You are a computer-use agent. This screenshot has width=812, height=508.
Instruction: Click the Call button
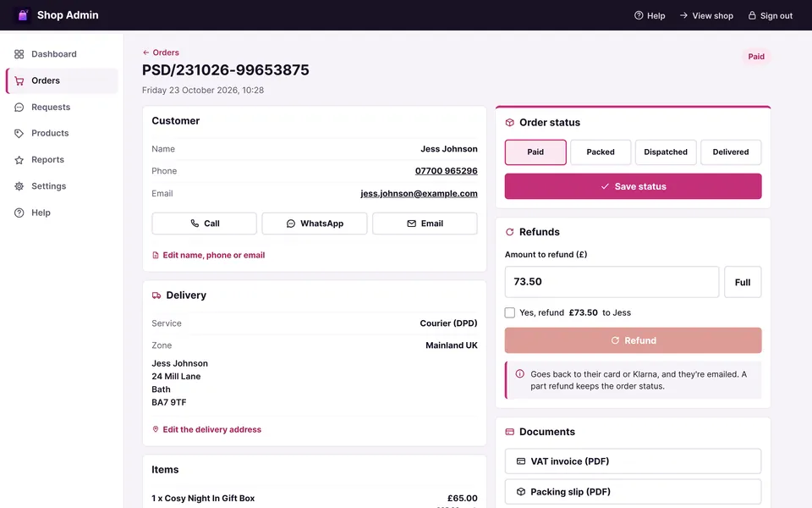click(204, 224)
